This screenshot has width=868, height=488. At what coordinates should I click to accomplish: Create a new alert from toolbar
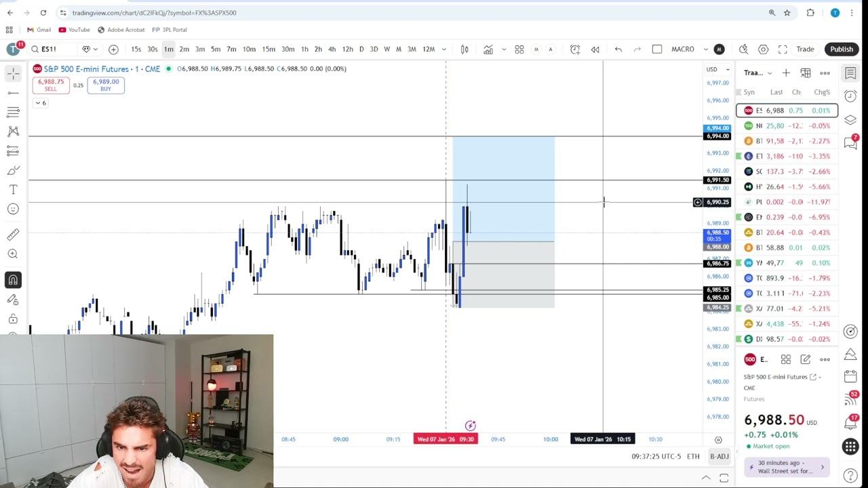pos(575,49)
